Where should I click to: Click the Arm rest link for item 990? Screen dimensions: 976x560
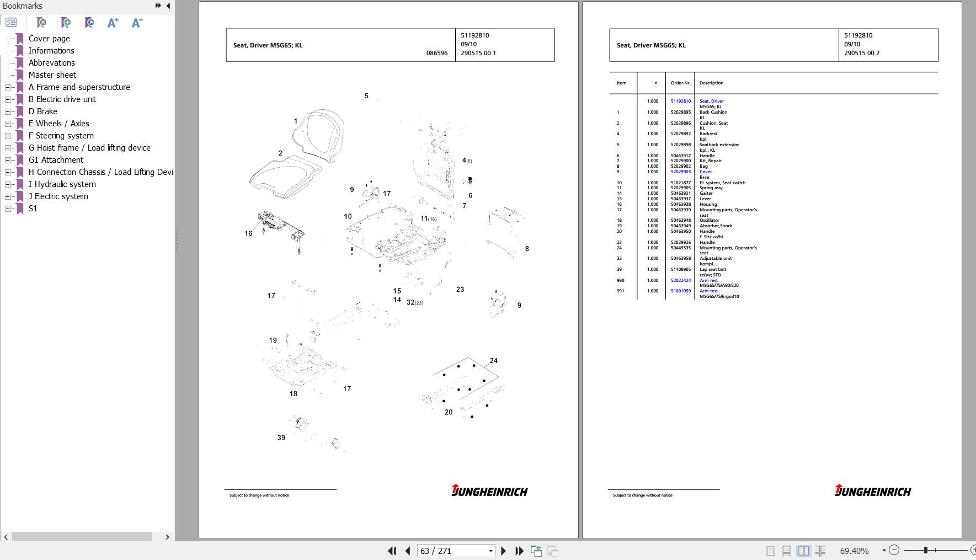708,280
